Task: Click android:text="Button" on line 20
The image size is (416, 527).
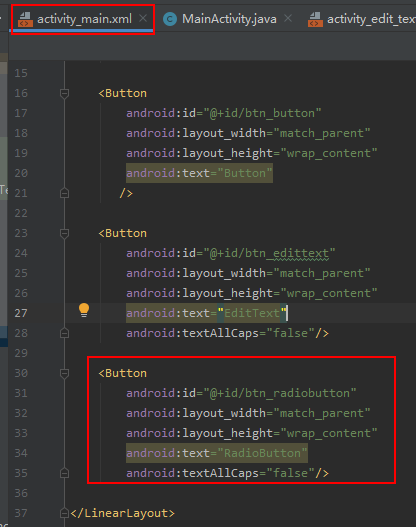Action: point(199,173)
